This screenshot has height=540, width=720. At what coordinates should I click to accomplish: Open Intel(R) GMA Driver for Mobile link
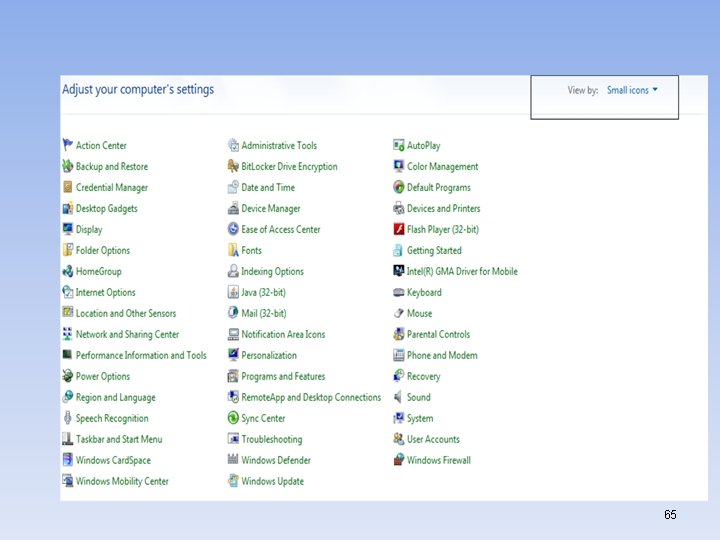[x=462, y=271]
